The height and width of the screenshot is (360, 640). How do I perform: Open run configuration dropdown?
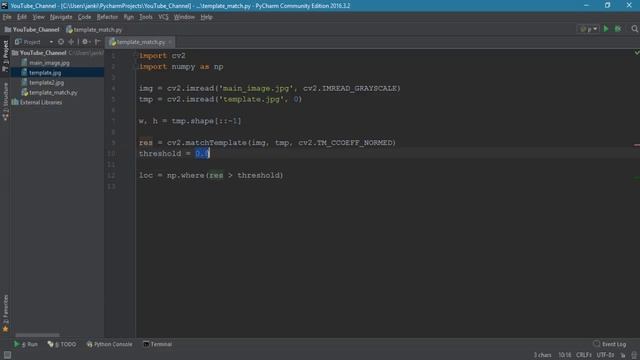click(x=588, y=29)
